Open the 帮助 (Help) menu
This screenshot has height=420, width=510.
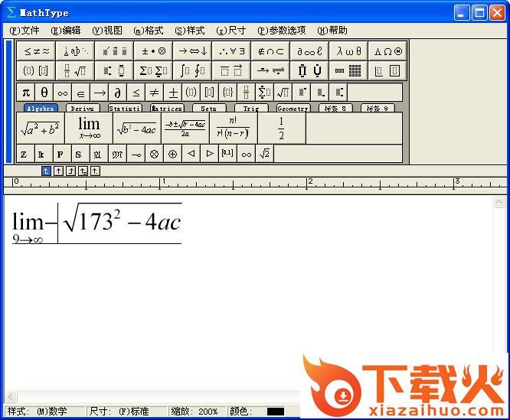point(332,31)
